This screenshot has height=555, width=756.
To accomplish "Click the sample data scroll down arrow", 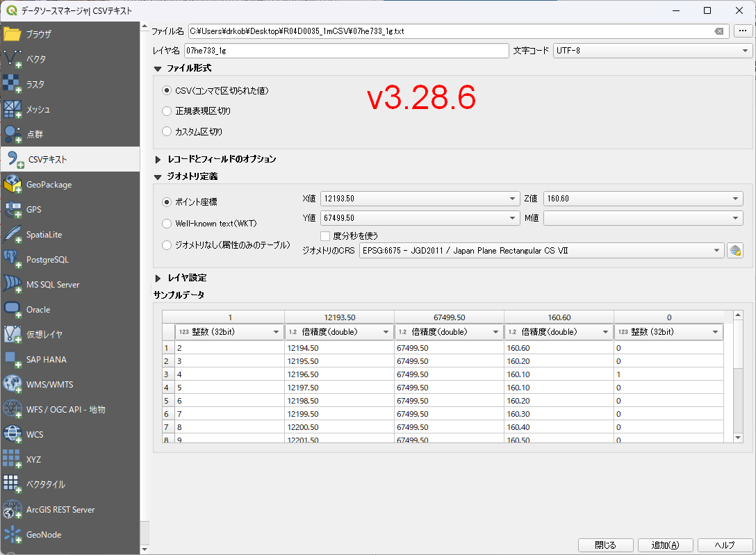I will pos(738,438).
